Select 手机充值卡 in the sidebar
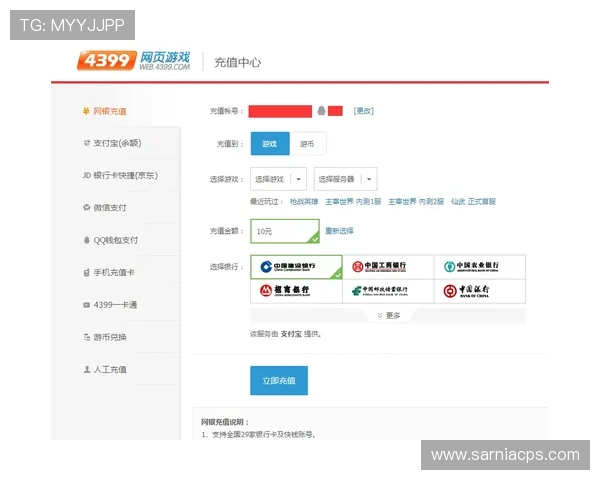Image resolution: width=600 pixels, height=480 pixels. click(114, 272)
